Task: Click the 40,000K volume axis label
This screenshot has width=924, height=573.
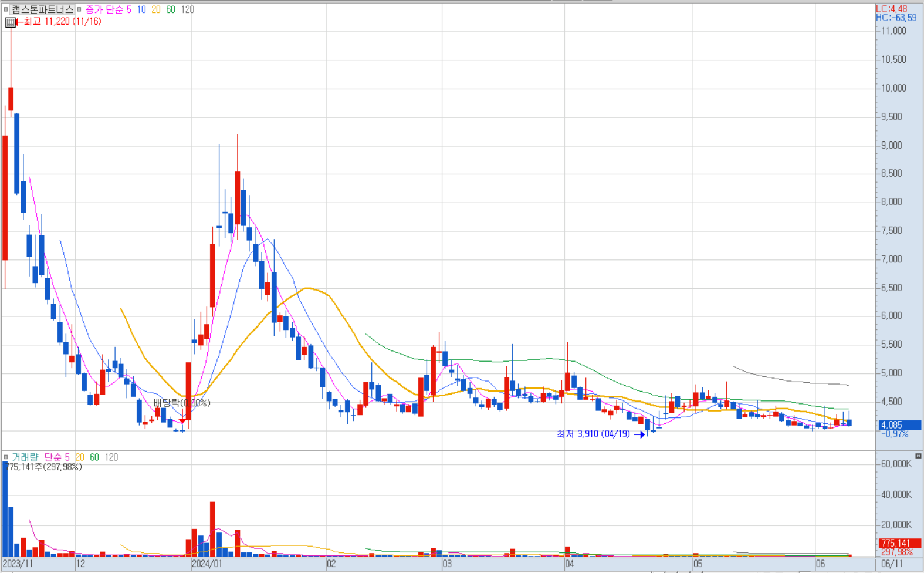Action: click(896, 494)
